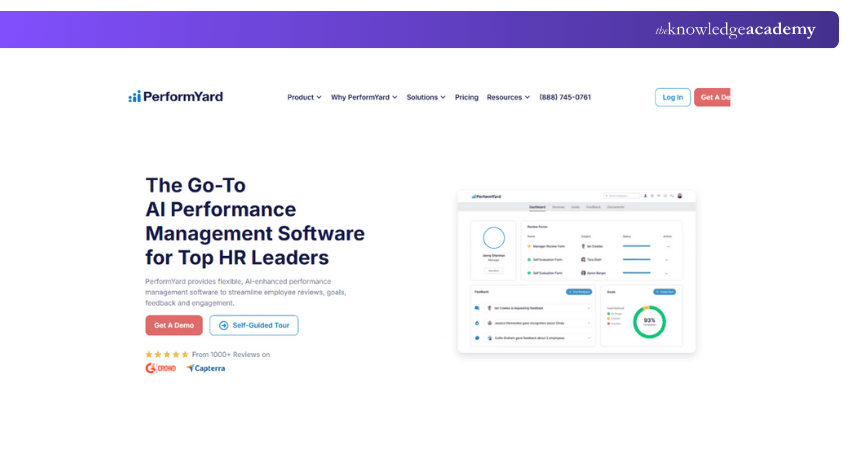Open the Documents tab in the preview

615,207
